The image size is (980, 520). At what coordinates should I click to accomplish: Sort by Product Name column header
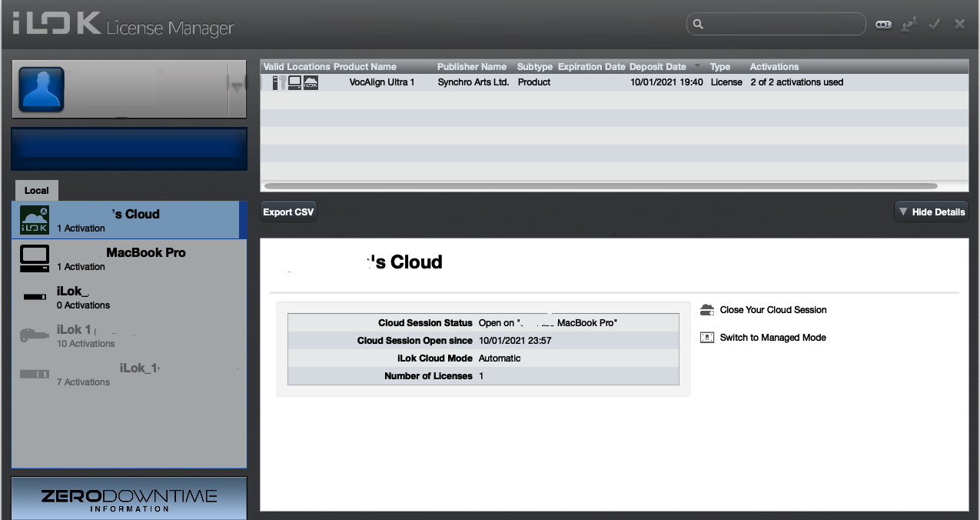(x=365, y=67)
